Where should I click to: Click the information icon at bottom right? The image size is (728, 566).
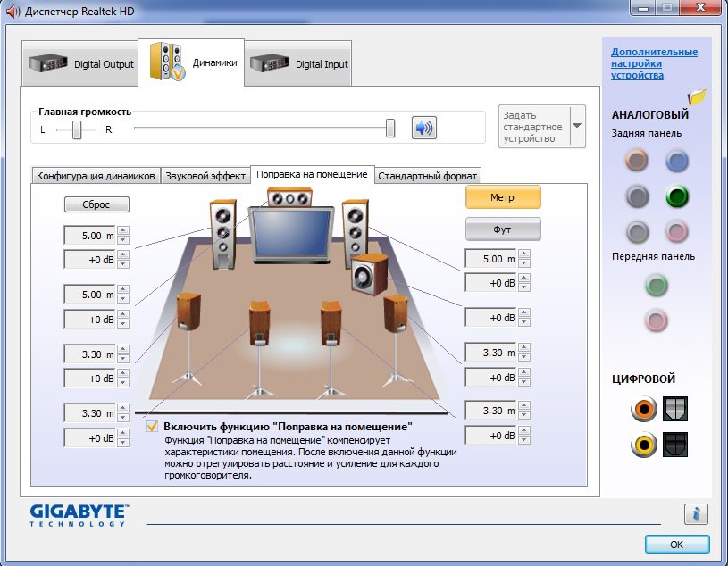coord(696,514)
